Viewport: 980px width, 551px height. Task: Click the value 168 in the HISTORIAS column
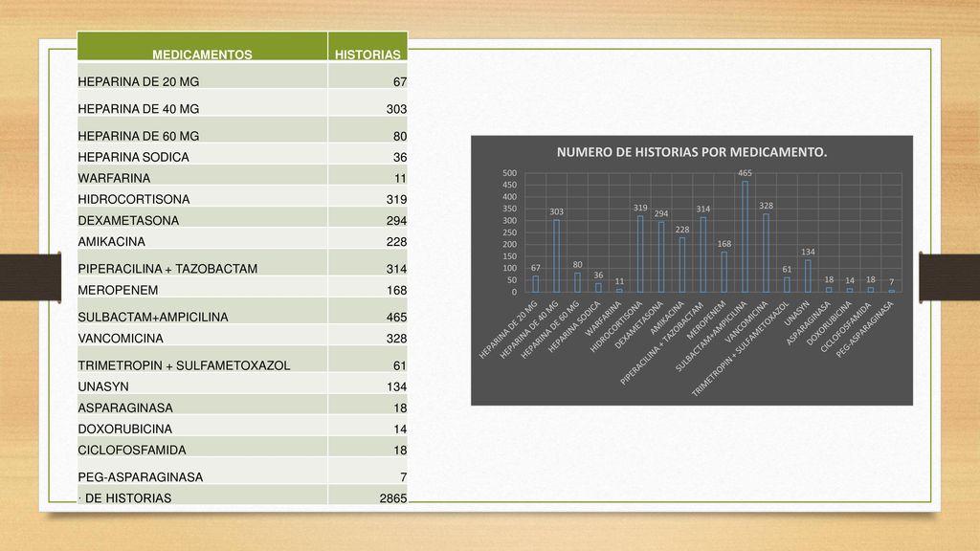(x=397, y=291)
